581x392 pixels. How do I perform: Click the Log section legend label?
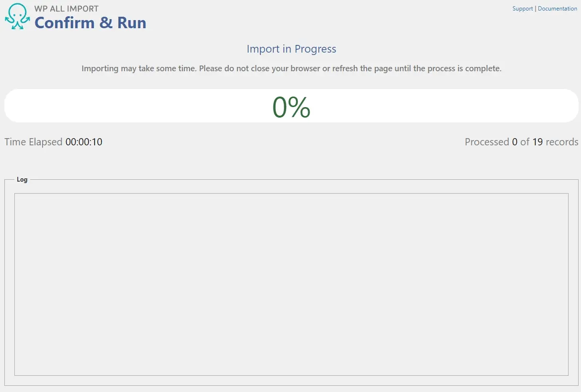point(22,180)
